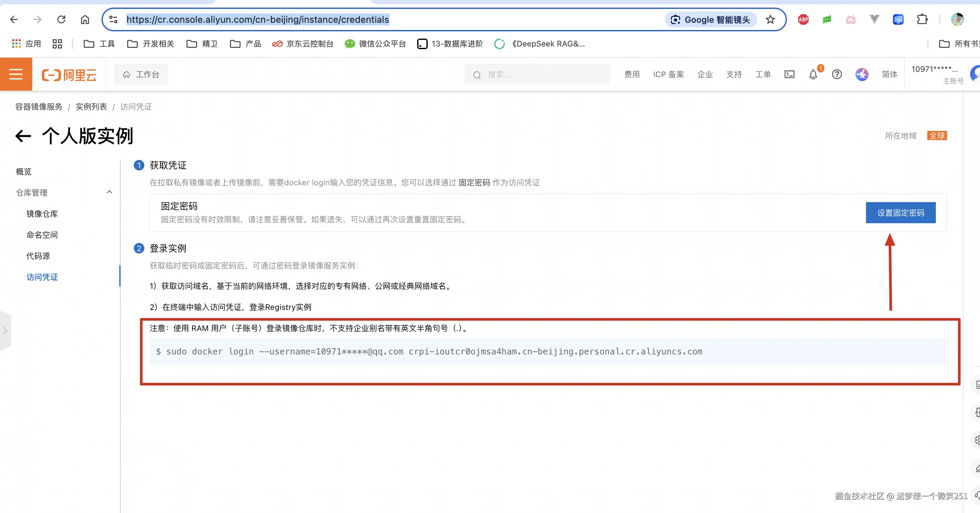Click the 设置固定密码 button
980x513 pixels.
[900, 213]
